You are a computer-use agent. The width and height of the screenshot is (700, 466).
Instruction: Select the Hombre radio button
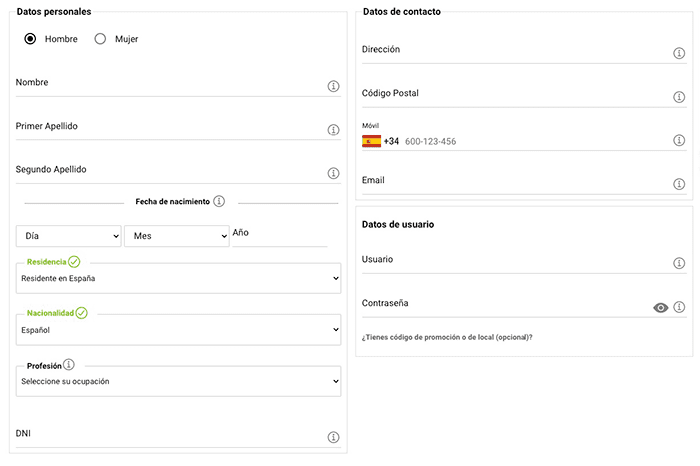30,39
